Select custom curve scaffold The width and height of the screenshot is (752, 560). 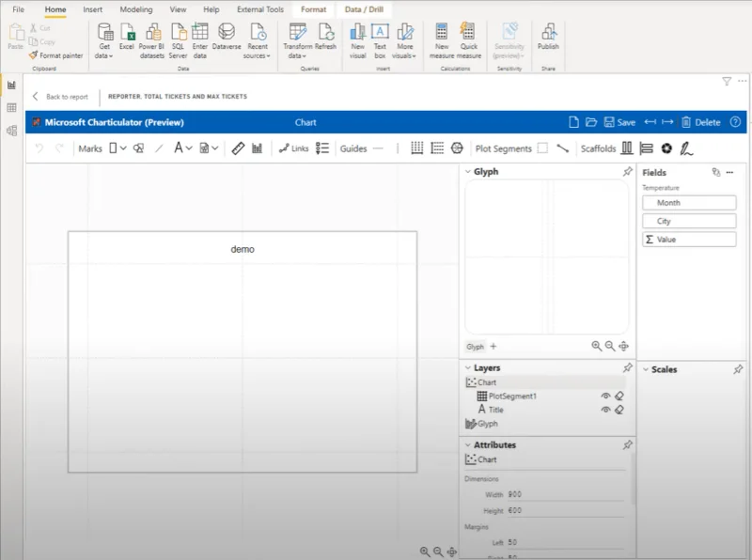686,148
